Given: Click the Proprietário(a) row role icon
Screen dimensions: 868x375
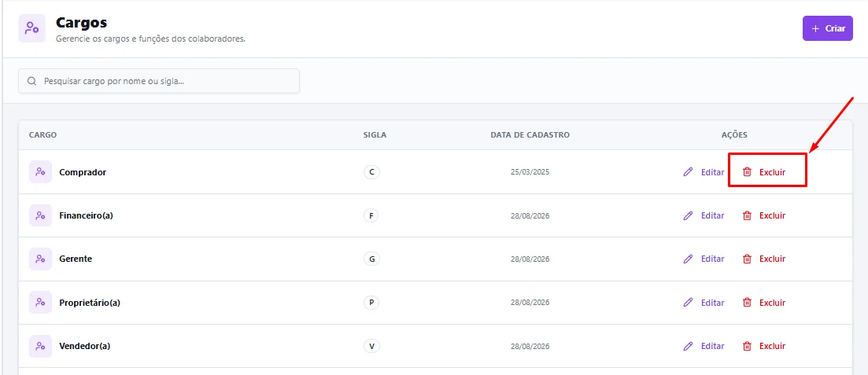Looking at the screenshot, I should tap(40, 303).
